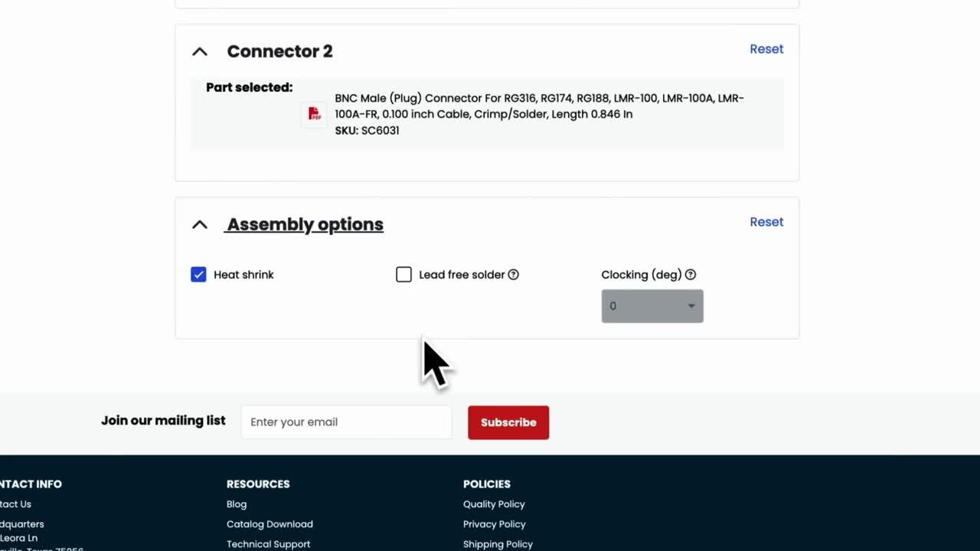This screenshot has width=980, height=551.
Task: Open the Clocking degrees dropdown
Action: [x=652, y=306]
